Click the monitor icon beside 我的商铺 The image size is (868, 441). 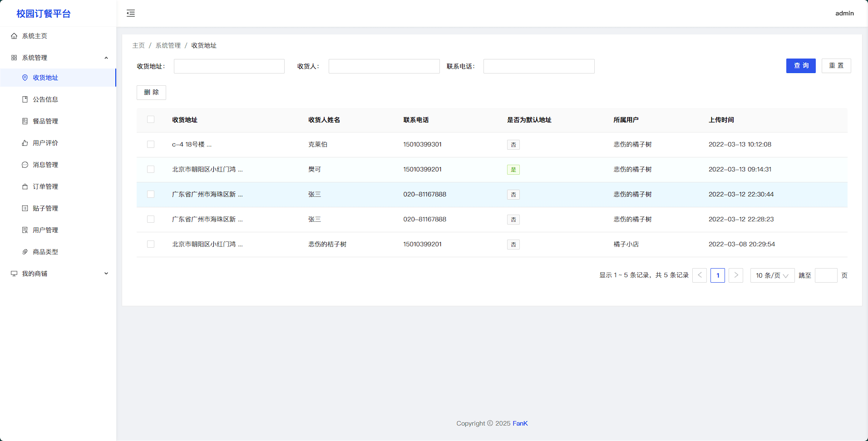pos(14,274)
